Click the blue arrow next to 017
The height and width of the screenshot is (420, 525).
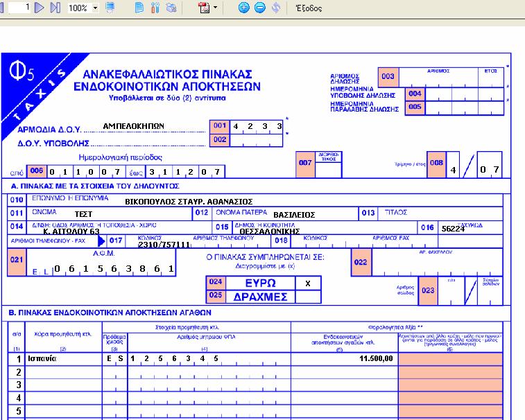[x=101, y=241]
